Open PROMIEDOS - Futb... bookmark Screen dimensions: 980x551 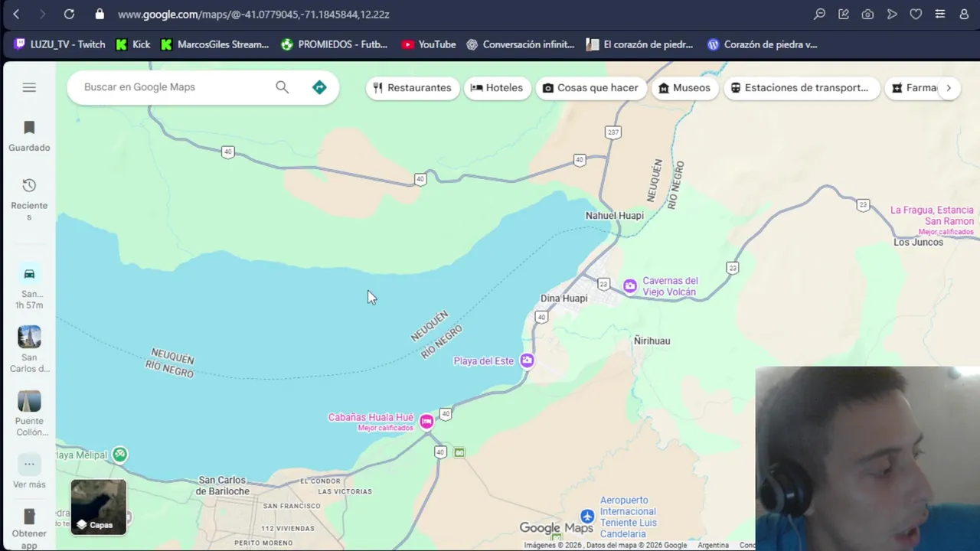tap(335, 44)
